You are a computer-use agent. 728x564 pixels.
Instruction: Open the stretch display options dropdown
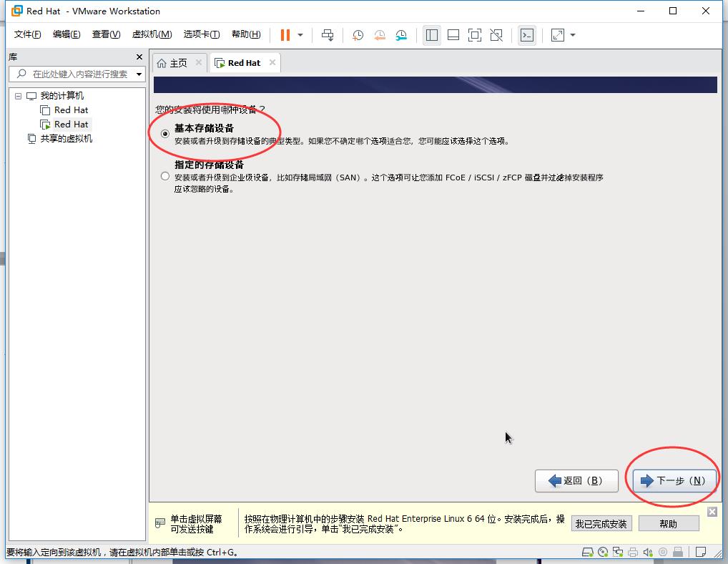(x=573, y=35)
